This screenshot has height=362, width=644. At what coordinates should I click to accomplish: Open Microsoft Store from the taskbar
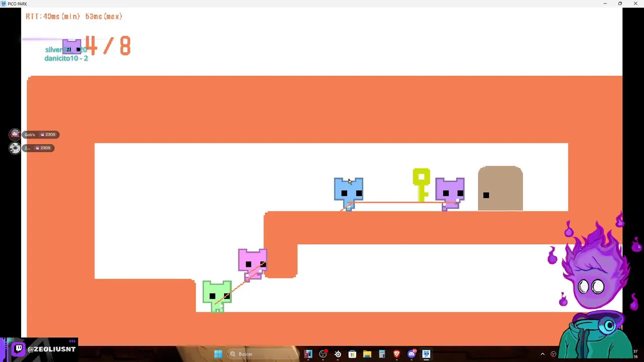(352, 354)
